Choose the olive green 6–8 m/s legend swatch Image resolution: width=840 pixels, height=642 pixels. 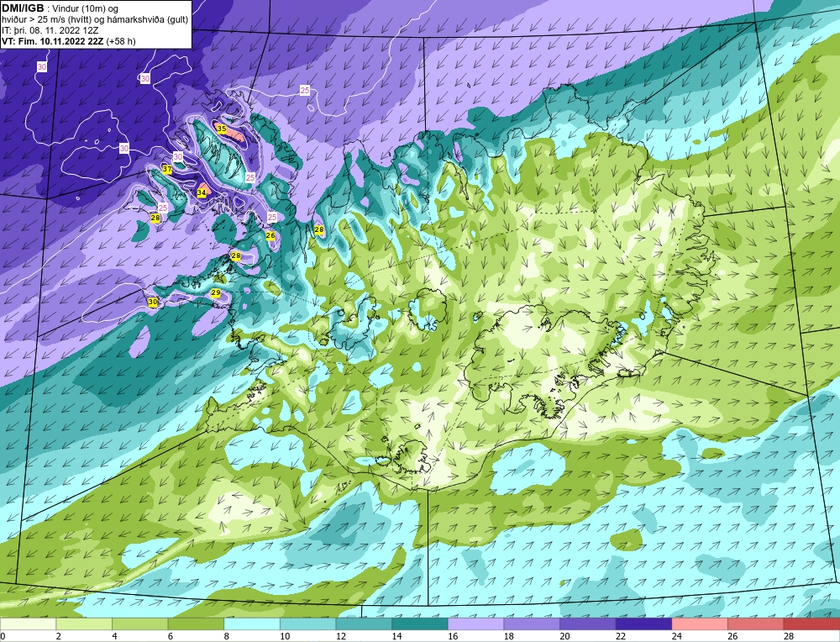[196, 624]
